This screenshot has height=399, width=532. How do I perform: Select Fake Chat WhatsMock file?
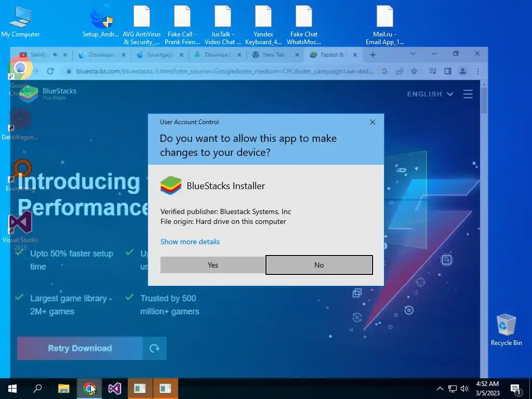tap(303, 25)
